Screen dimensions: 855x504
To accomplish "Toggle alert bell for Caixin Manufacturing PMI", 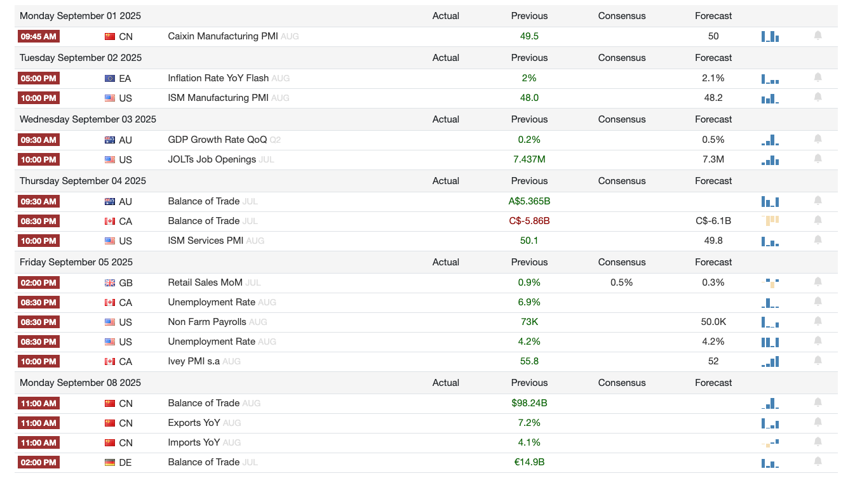I will point(818,36).
